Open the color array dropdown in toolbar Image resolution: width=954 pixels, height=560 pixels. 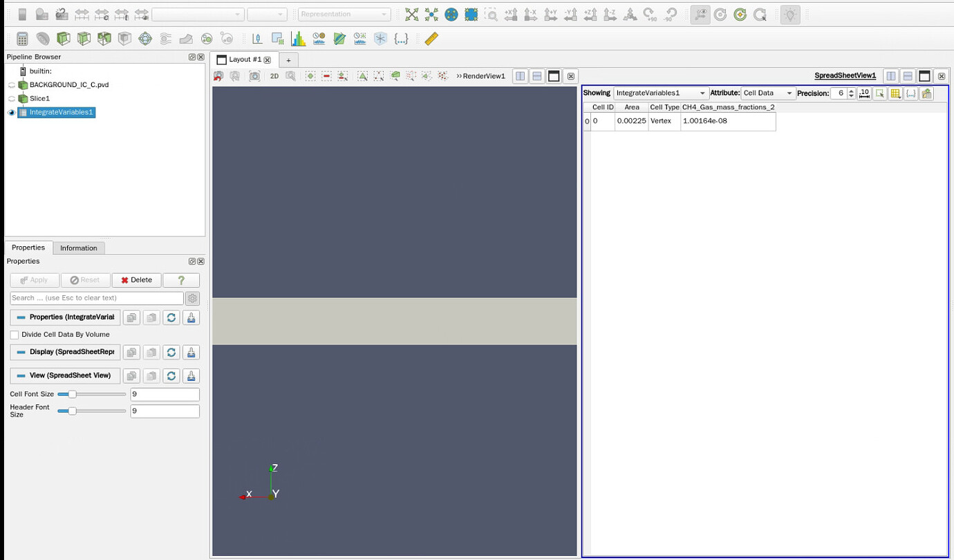point(198,14)
